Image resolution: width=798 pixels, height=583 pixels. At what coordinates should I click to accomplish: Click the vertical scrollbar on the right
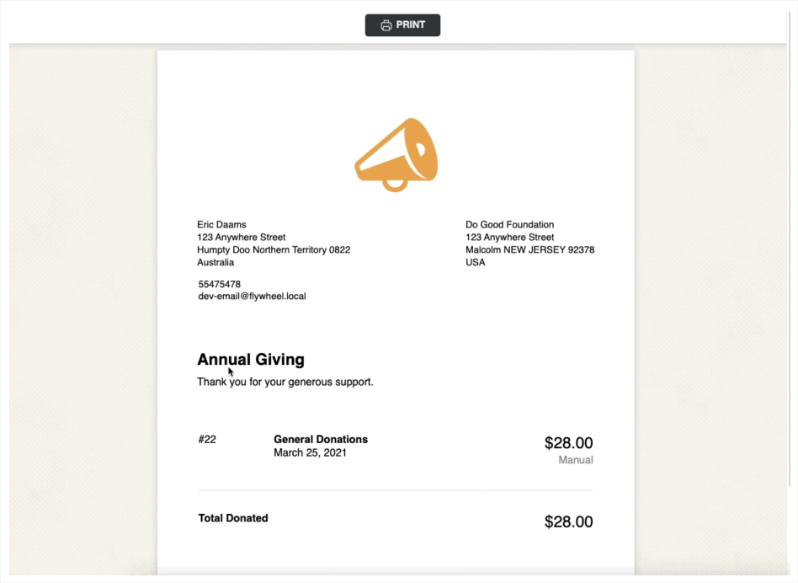coord(790,249)
